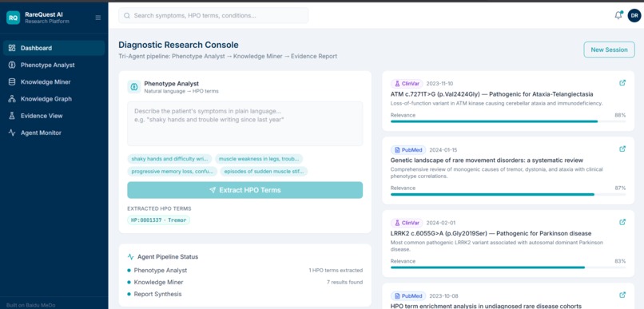The height and width of the screenshot is (309, 644).
Task: Click ClinVar badge on LRRK2 result
Action: coord(407,224)
